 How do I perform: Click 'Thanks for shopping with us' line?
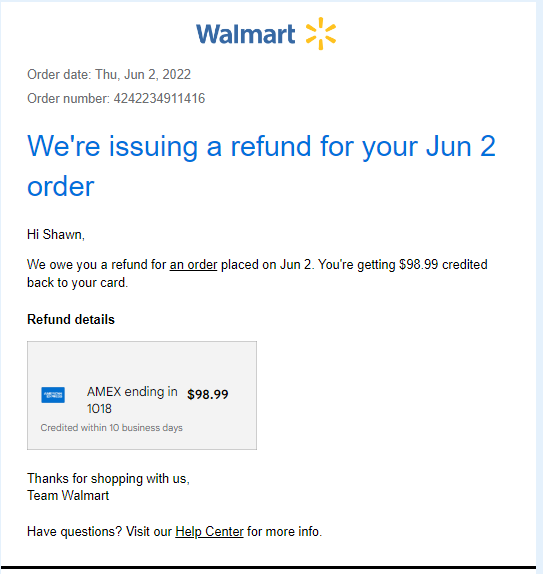(108, 478)
